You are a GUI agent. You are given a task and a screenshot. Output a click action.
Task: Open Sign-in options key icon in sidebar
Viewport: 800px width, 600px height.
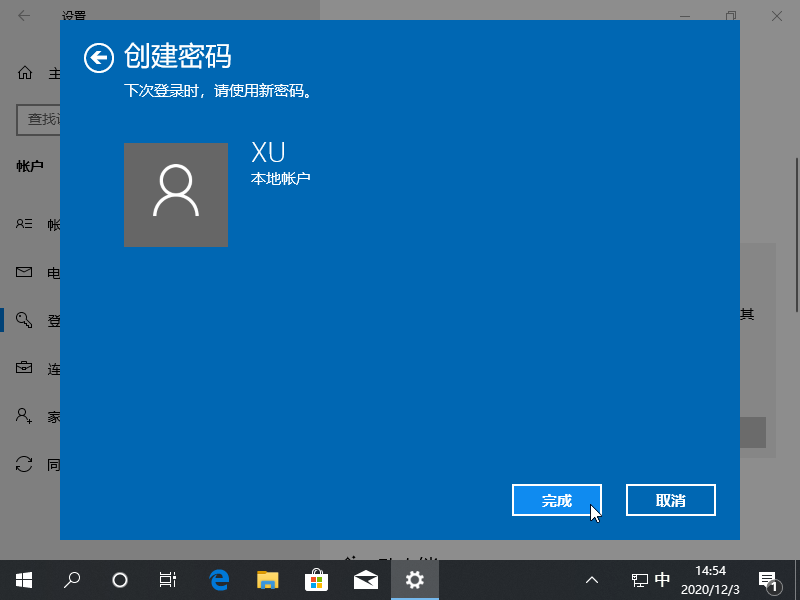click(x=25, y=320)
